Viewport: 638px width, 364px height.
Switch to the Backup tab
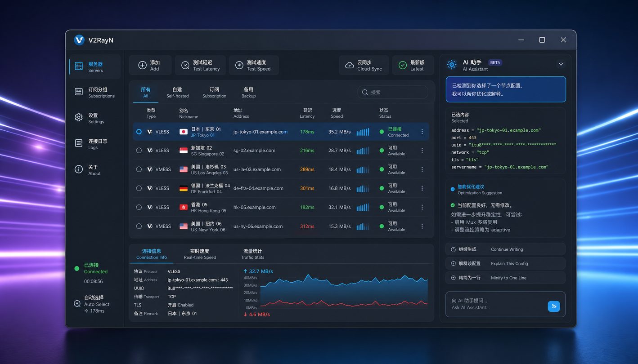point(248,93)
